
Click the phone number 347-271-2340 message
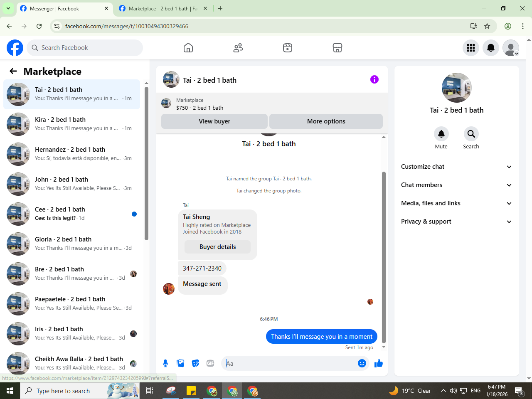(202, 268)
